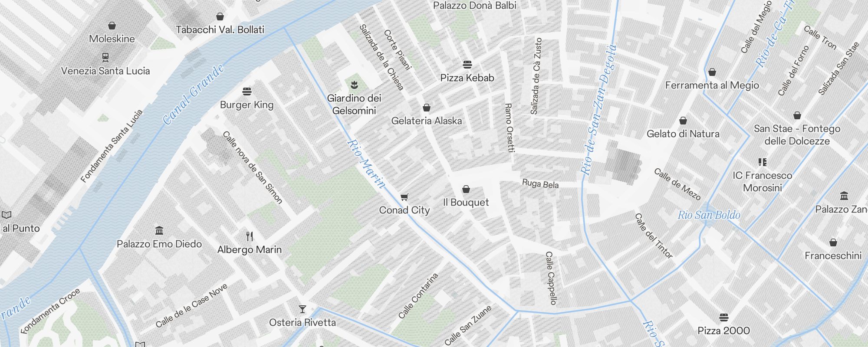Click the Venezia Santa Lucia train station icon
This screenshot has height=347, width=868.
(x=105, y=57)
